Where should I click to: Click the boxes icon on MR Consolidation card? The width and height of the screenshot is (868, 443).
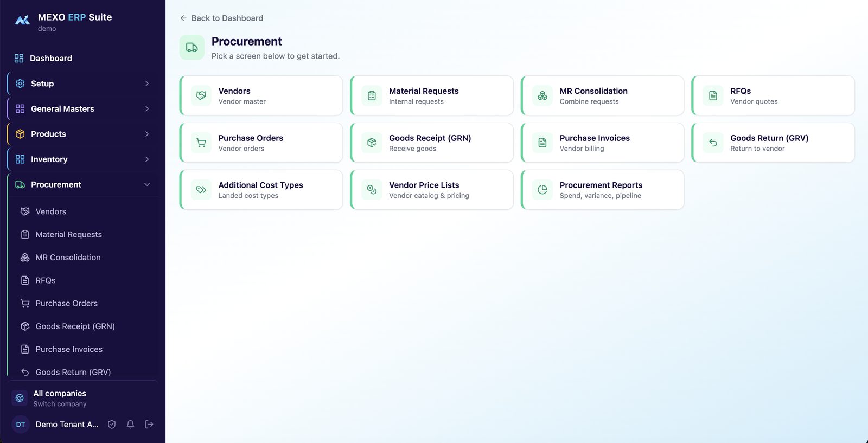click(x=542, y=95)
